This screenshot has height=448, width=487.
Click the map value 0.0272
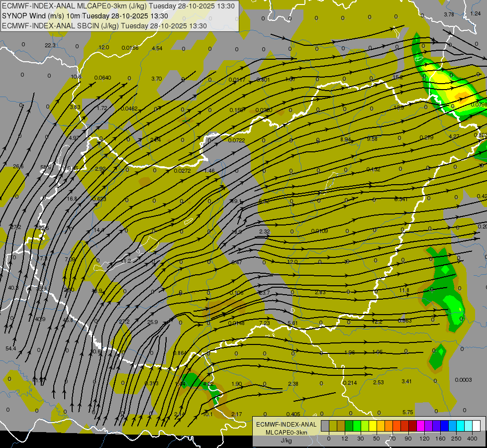(x=183, y=171)
